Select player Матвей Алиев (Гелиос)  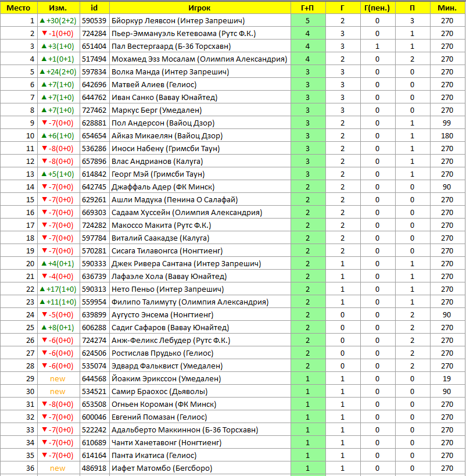pyautogui.click(x=154, y=84)
